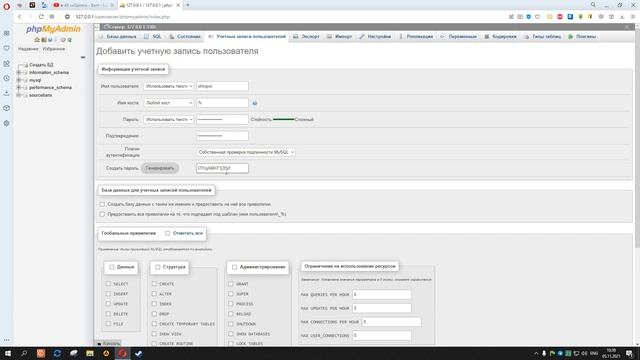The image size is (640, 360).
Task: Click the Create database tree item
Action: tap(41, 65)
